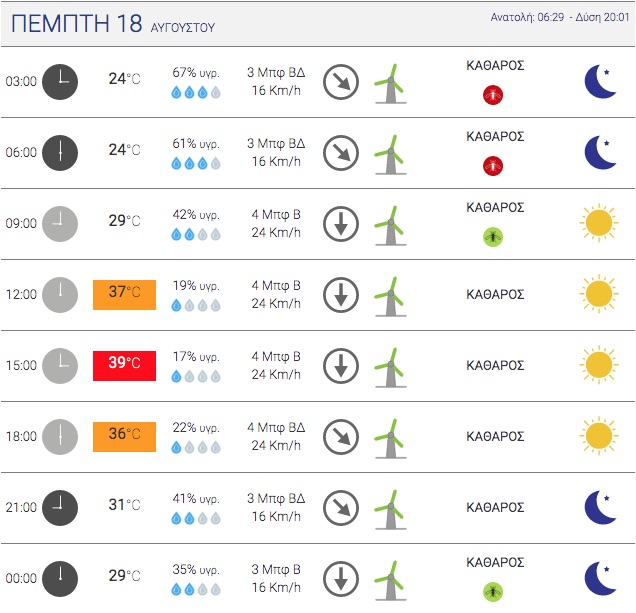This screenshot has height=613, width=636.
Task: Click the 4 Μπφ ΒΔ wind text at 18:00
Action: [276, 427]
